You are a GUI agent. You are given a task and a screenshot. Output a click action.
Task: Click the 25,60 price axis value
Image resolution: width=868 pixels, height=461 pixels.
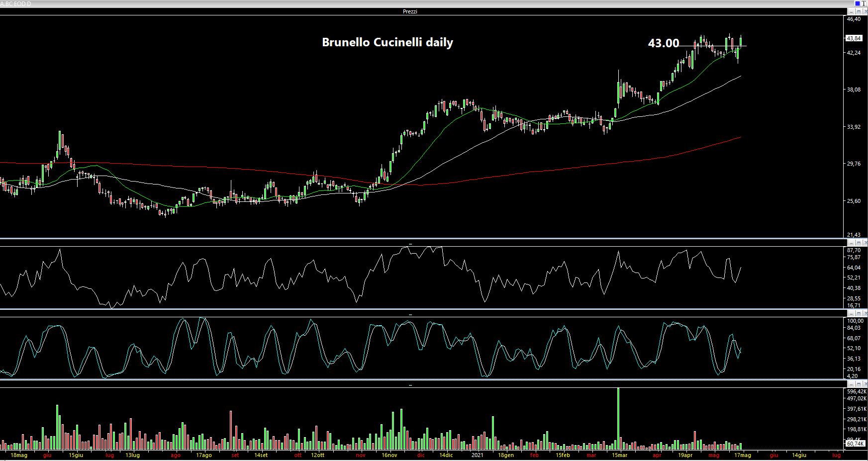pos(854,201)
